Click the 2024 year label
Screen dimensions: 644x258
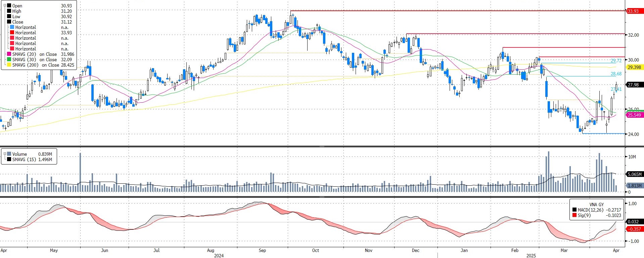coord(219,256)
